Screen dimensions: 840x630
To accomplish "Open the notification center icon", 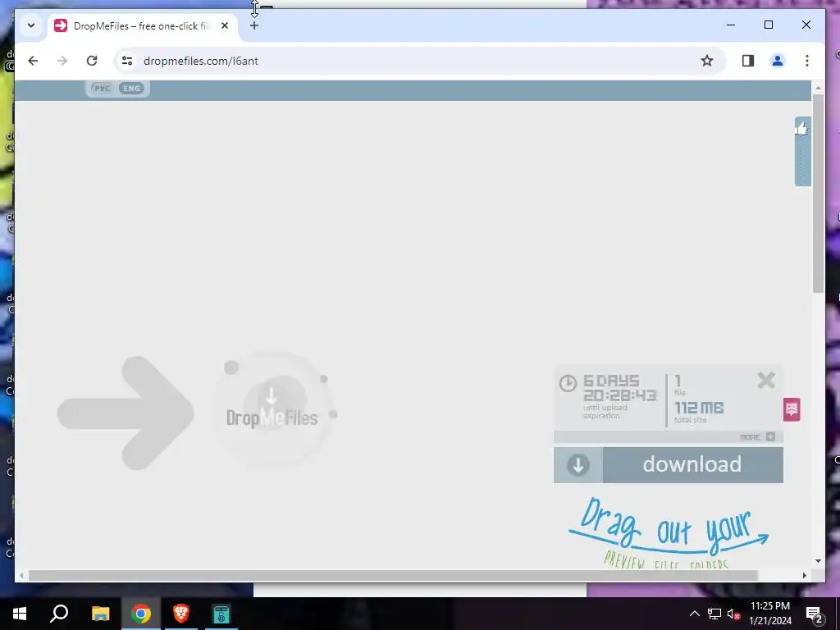I will coord(815,614).
